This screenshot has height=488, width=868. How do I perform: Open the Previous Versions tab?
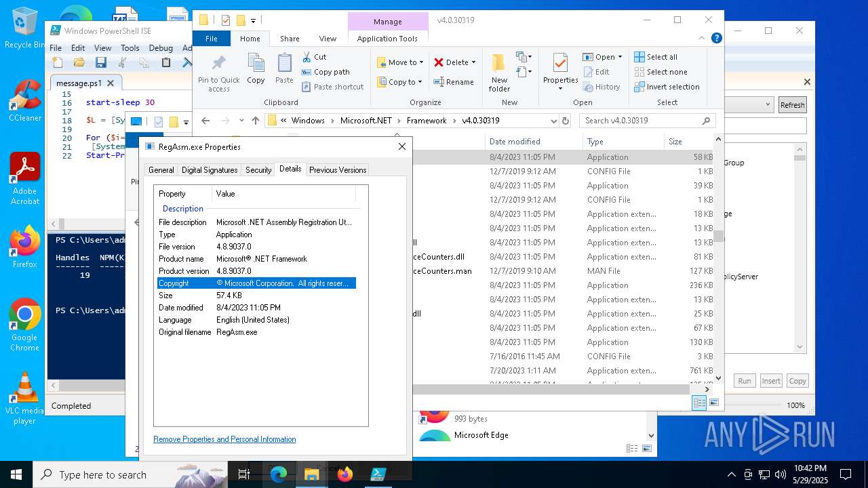pos(338,170)
